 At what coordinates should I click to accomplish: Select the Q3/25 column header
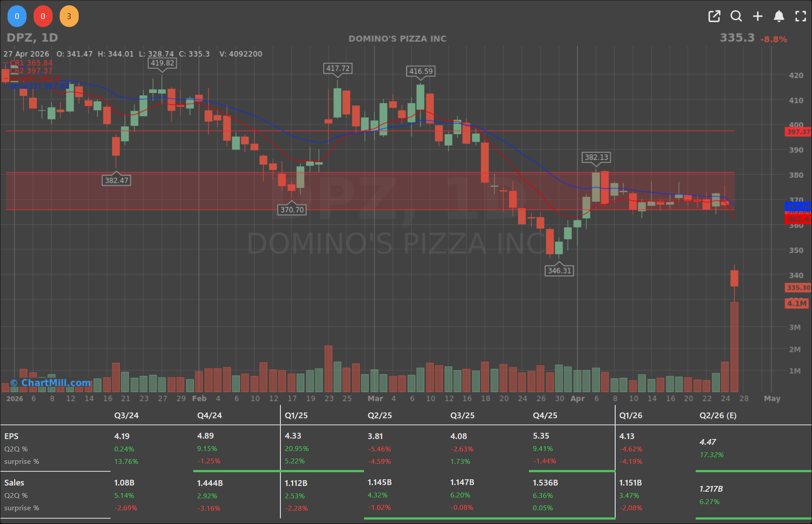coord(463,416)
